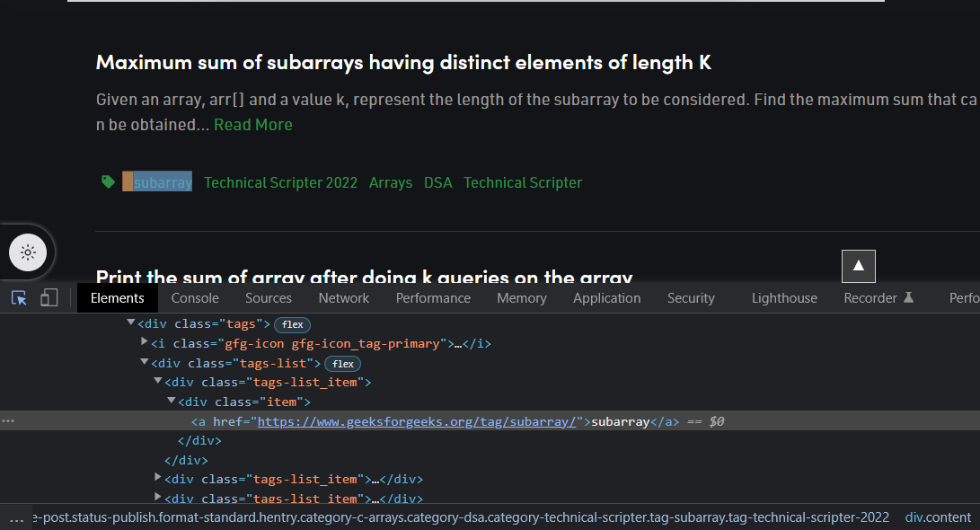Viewport: 980px width, 530px height.
Task: Click the green tag icon beside subarray
Action: [108, 182]
